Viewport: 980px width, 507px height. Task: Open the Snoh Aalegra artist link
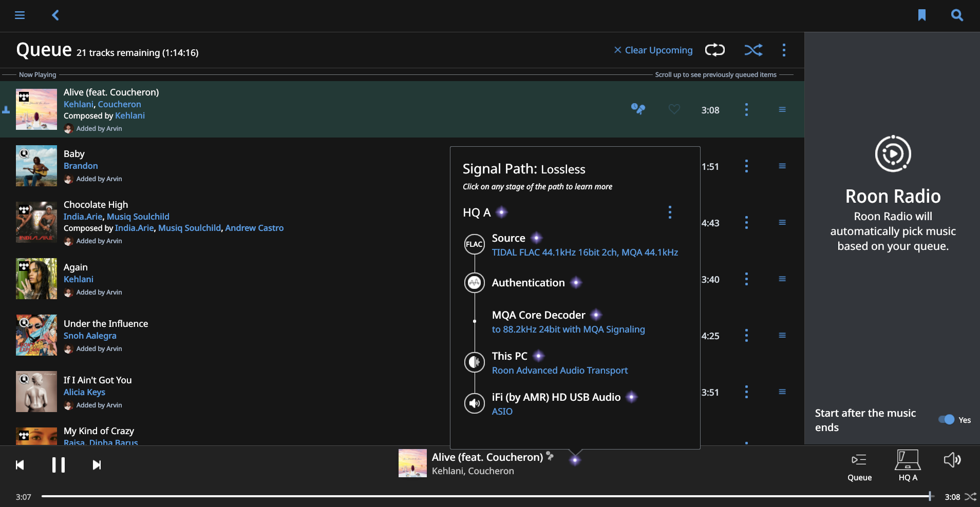click(x=90, y=336)
